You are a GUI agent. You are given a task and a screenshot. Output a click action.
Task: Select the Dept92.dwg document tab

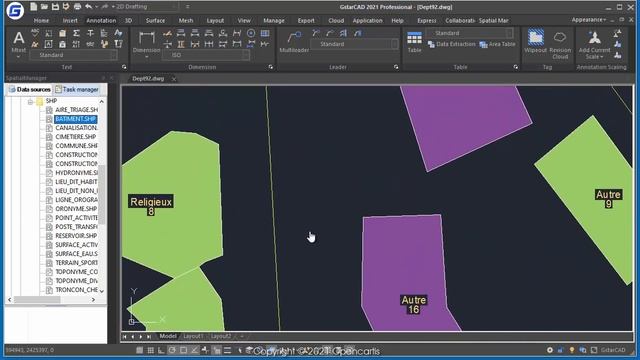click(148, 78)
